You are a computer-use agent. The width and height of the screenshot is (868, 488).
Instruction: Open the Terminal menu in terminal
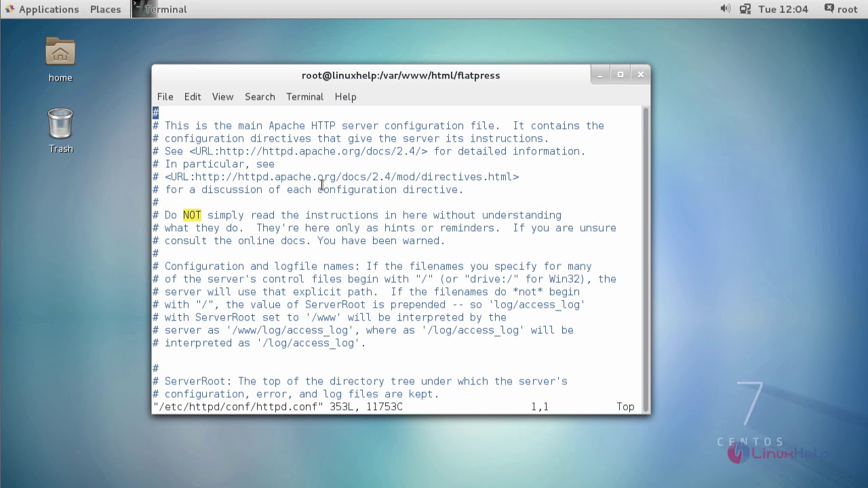[304, 96]
